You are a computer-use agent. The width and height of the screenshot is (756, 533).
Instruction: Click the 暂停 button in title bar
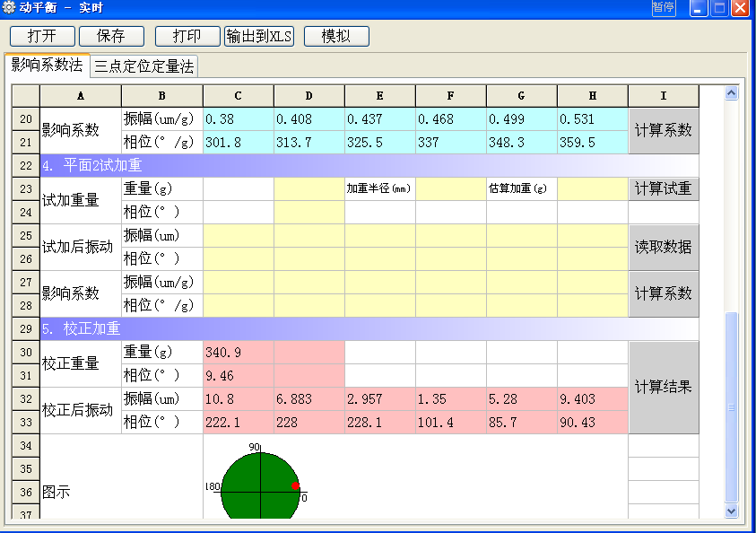coord(664,8)
